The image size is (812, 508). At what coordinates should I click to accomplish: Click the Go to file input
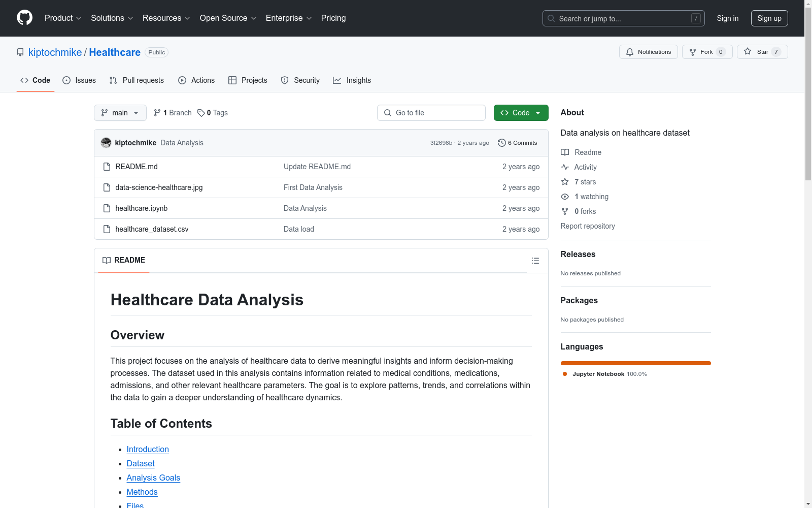click(x=431, y=113)
